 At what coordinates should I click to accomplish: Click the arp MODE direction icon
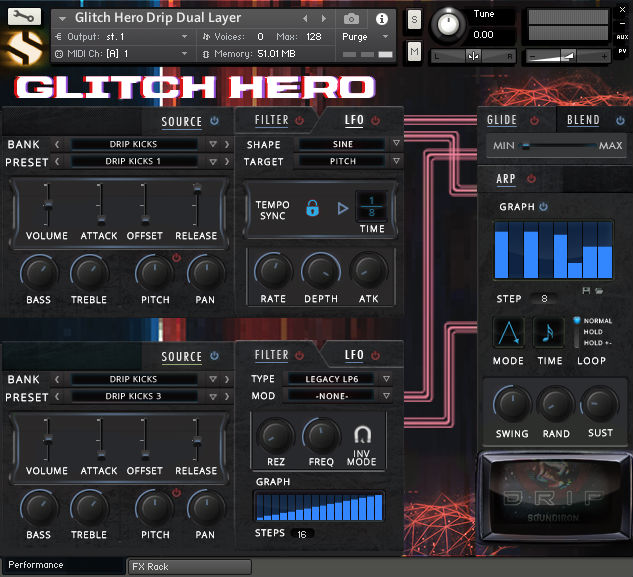[x=508, y=333]
